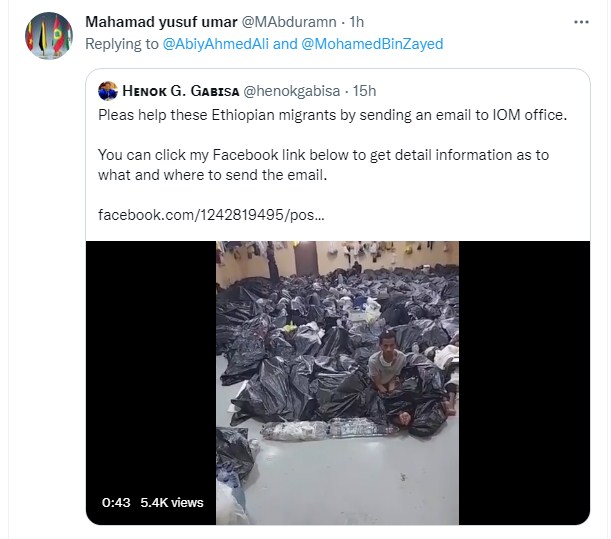Click Mahamad yusuf umar's profile avatar
Screen dimensions: 611x539
[x=47, y=36]
